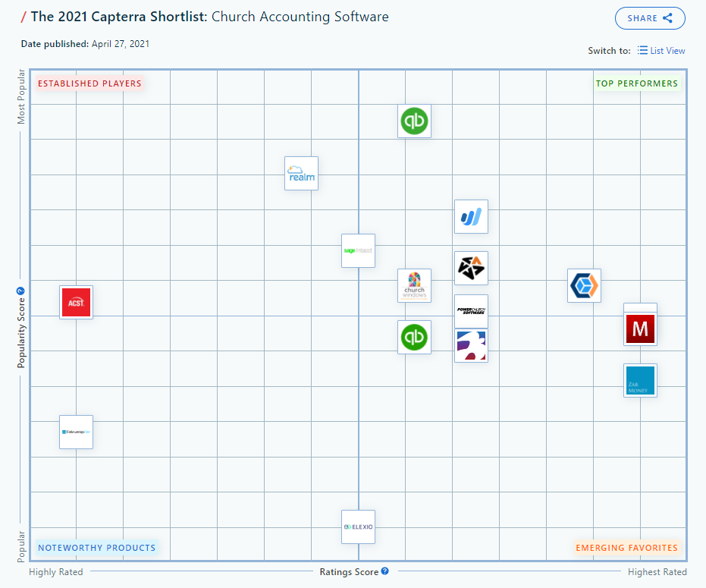Click the Sage Intacct logo tile

358,250
